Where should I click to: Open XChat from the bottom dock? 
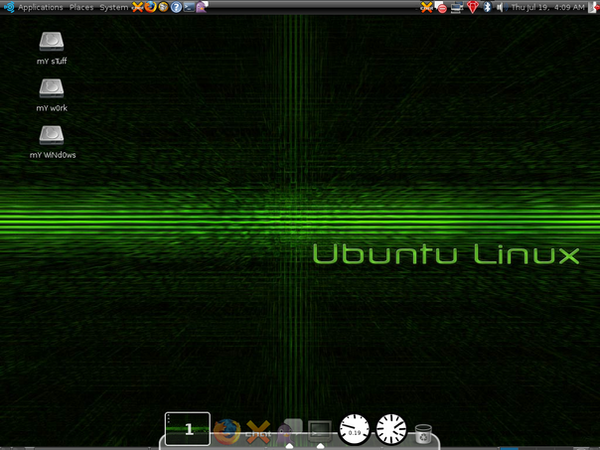[x=258, y=432]
